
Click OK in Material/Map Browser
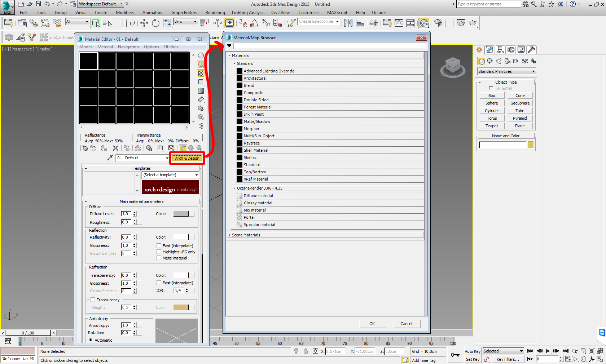372,324
